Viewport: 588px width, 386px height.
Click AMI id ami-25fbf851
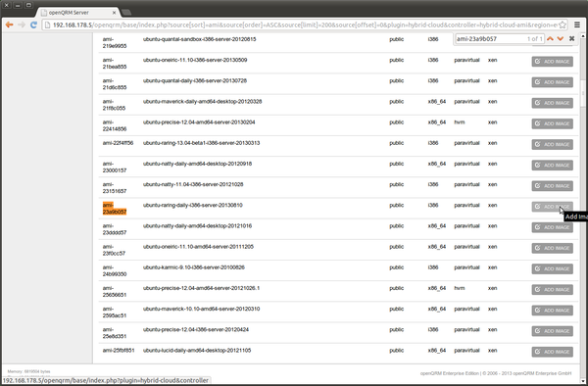tap(119, 351)
